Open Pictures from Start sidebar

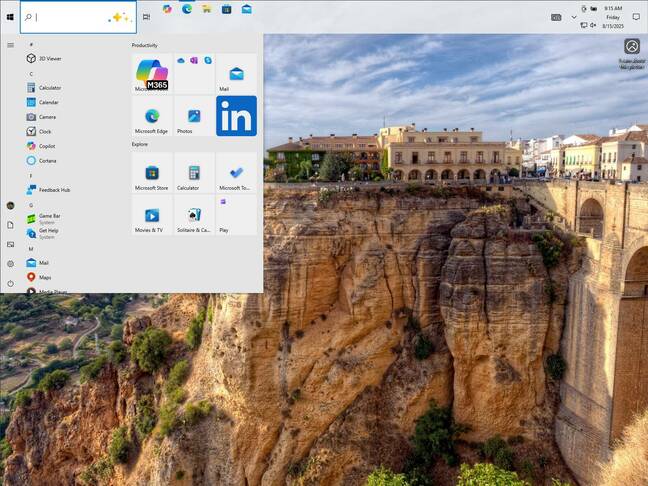[10, 244]
